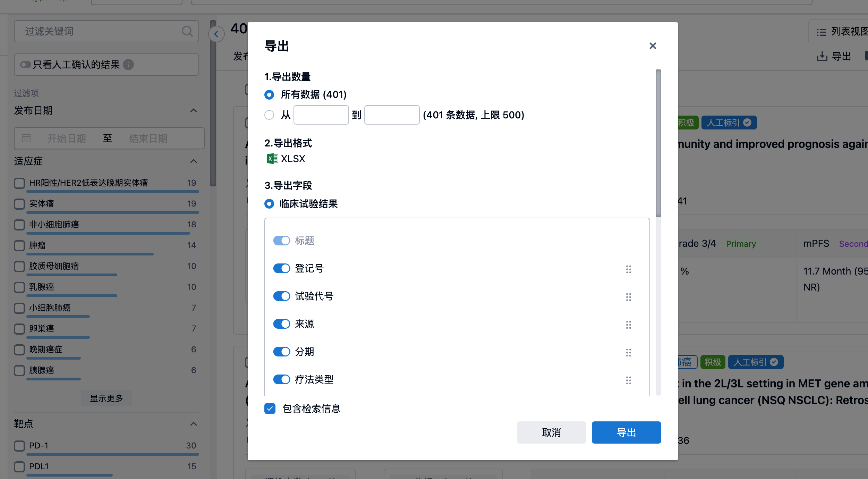Click drag handle for 试验代号 field
868x479 pixels.
[x=628, y=297]
